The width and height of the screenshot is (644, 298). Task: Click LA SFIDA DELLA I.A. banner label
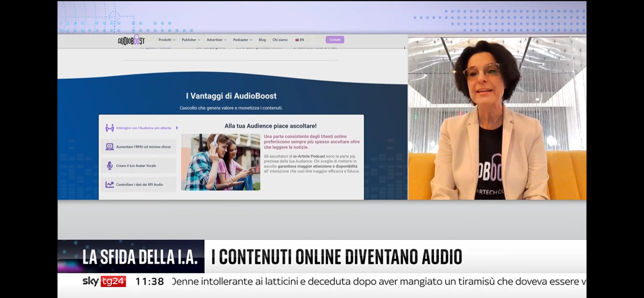[140, 257]
